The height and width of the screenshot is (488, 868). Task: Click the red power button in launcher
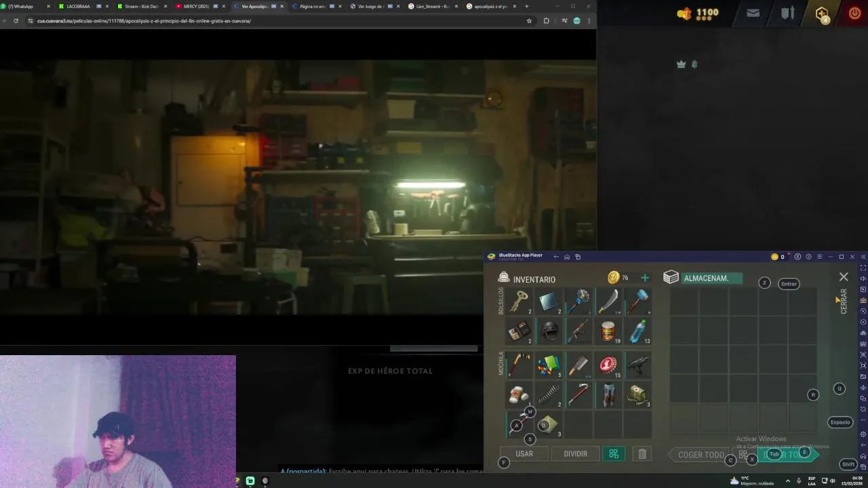coord(854,12)
